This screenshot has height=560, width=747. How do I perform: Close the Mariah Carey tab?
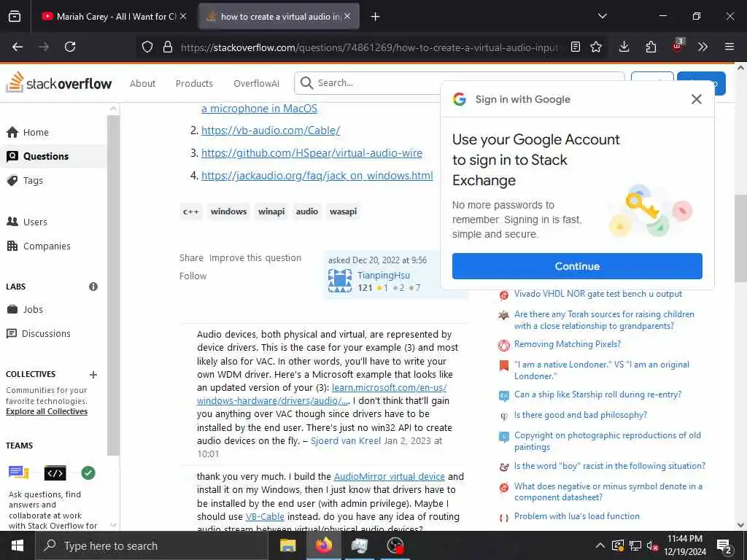click(183, 16)
